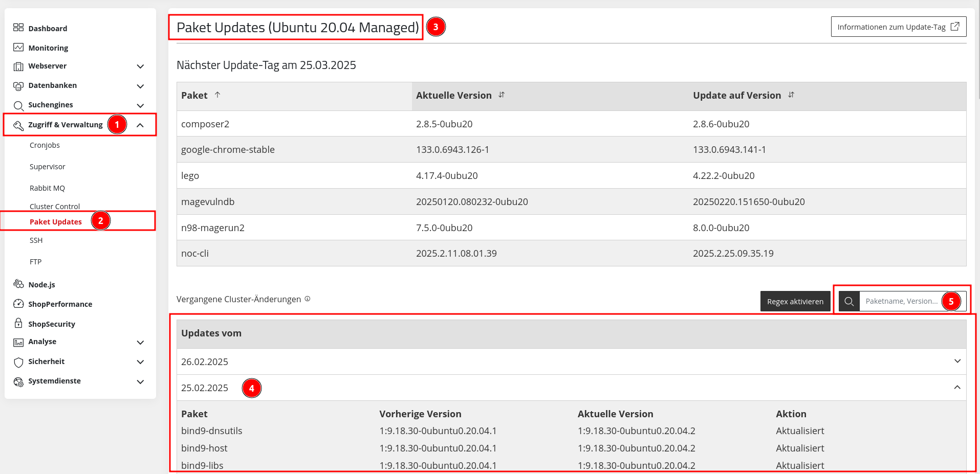Expand the Analyse menu chevron

click(140, 342)
